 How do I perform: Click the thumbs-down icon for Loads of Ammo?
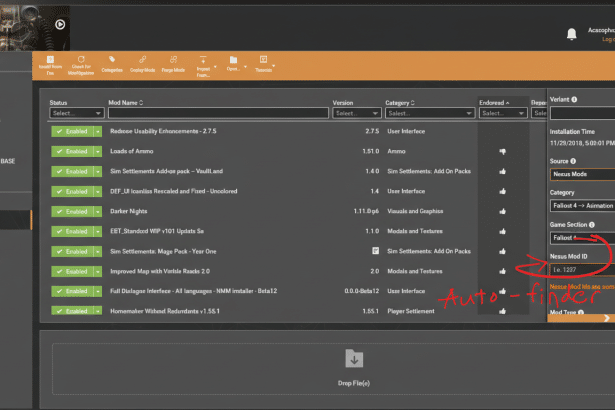(502, 151)
